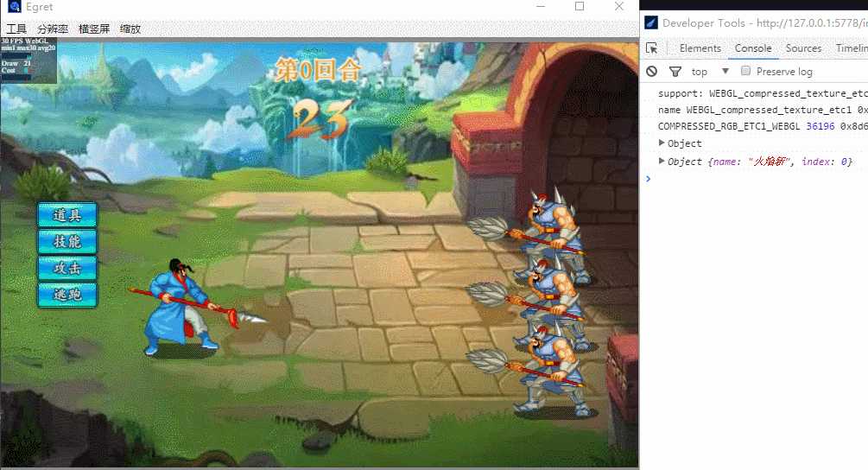
Task: Click the FPS stats overlay panel
Action: [x=29, y=60]
